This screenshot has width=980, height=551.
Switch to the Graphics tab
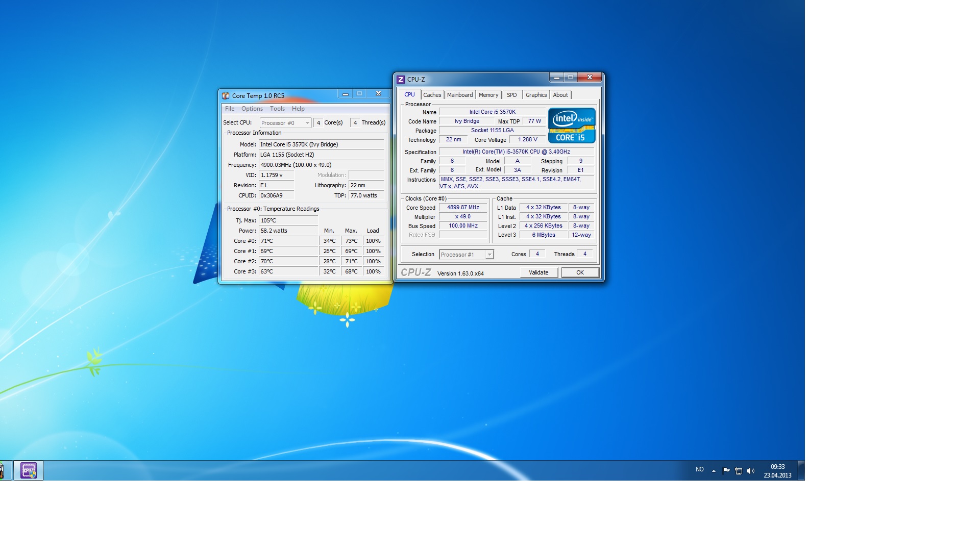(x=536, y=95)
